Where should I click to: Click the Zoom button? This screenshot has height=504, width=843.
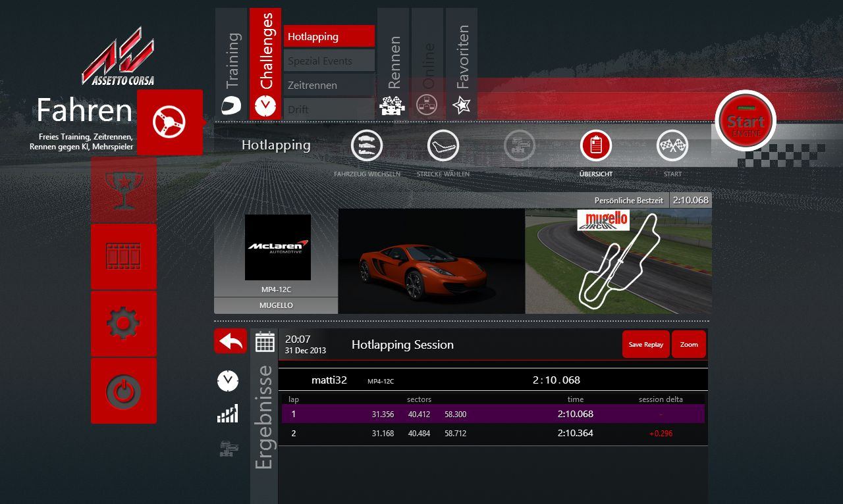click(x=689, y=344)
